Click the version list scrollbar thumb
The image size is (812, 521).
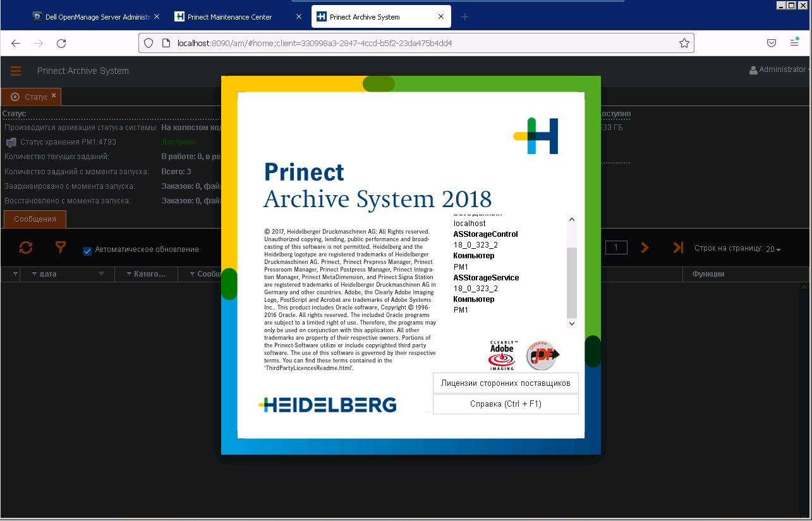572,282
